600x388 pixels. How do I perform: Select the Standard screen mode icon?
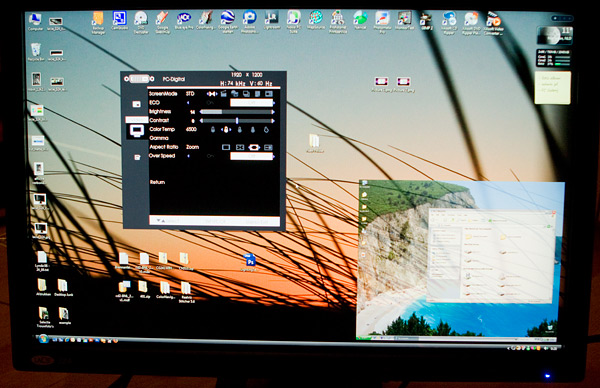pyautogui.click(x=212, y=94)
